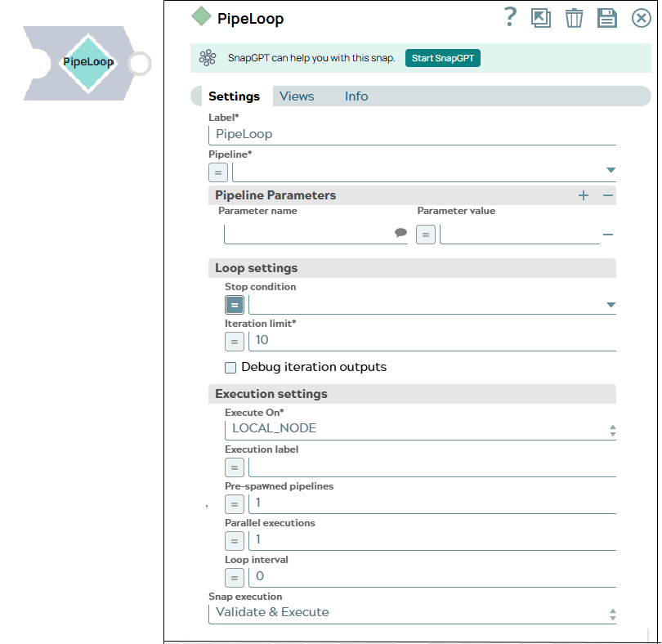Screen dimensions: 662x644
Task: Toggle expression button for Stop condition
Action: coord(235,305)
